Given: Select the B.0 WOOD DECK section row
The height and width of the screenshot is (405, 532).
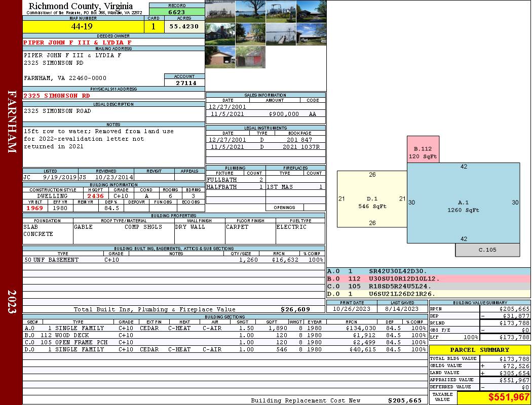Looking at the screenshot, I should point(225,335).
